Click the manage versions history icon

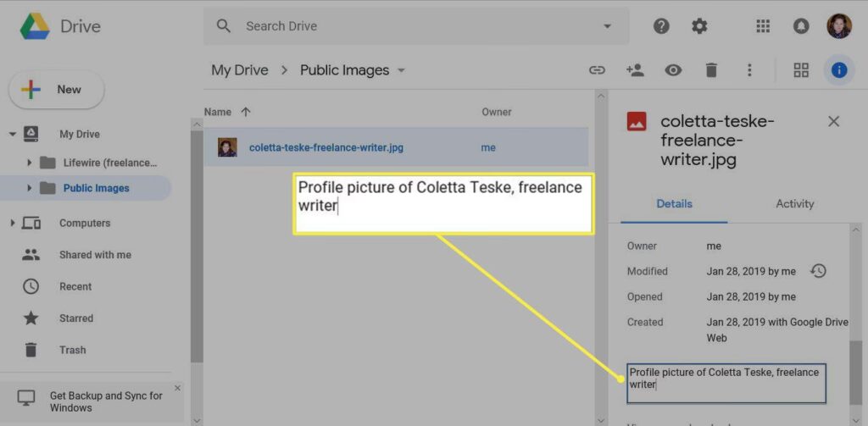click(x=818, y=271)
